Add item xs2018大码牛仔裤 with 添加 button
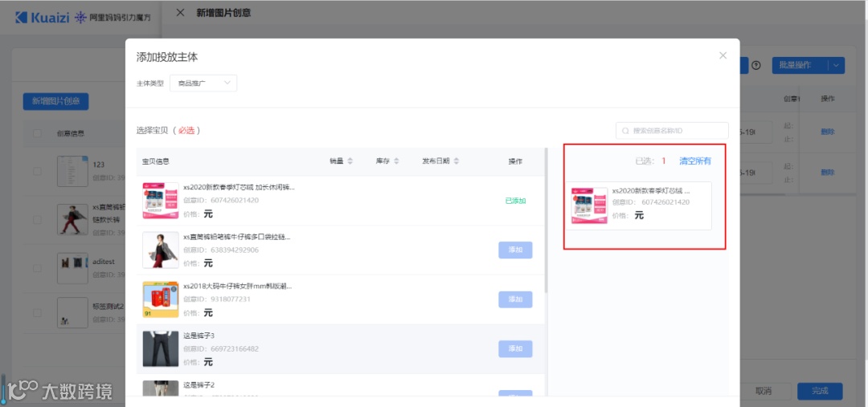 pyautogui.click(x=515, y=299)
